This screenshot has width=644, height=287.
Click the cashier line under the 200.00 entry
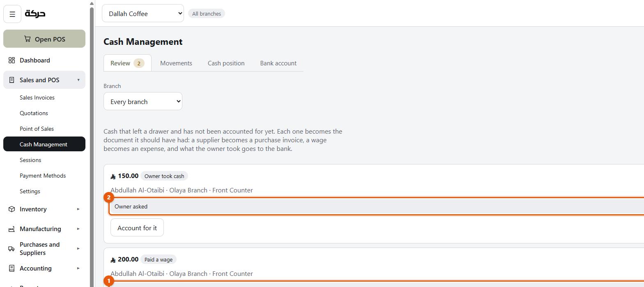[x=182, y=274]
